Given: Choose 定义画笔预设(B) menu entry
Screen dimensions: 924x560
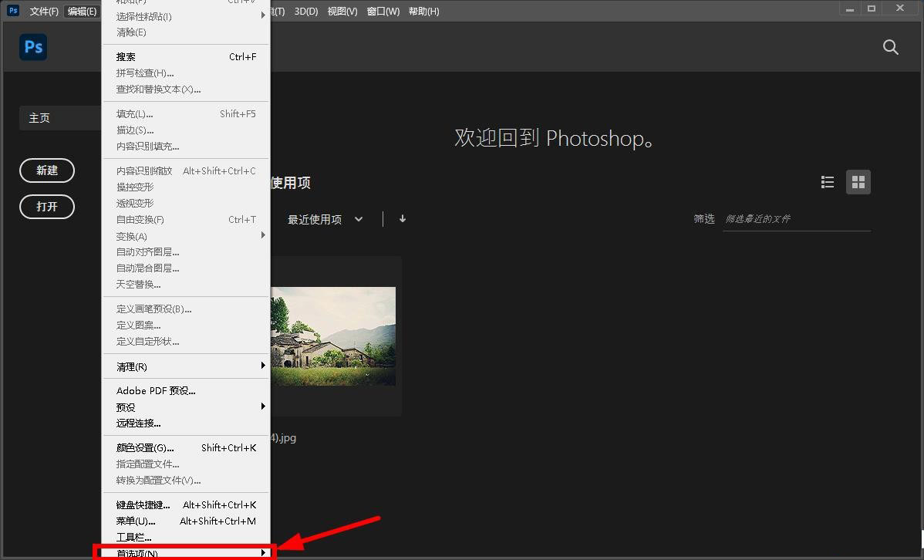Looking at the screenshot, I should [186, 309].
